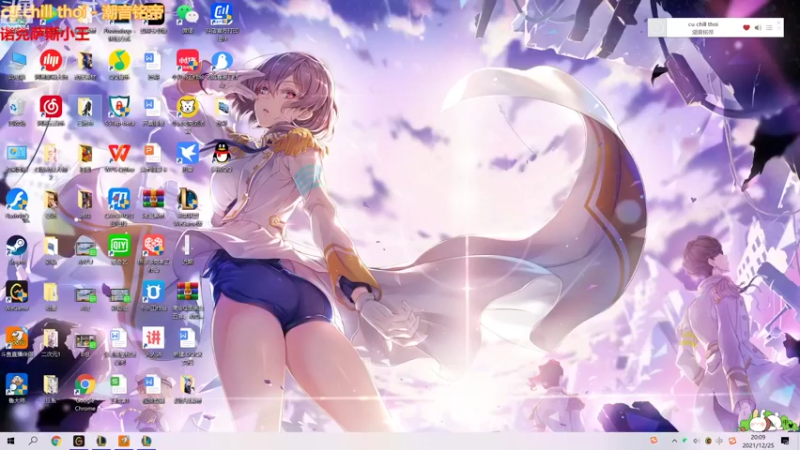This screenshot has height=450, width=800.
Task: Click the album cover in music widget
Action: click(658, 28)
